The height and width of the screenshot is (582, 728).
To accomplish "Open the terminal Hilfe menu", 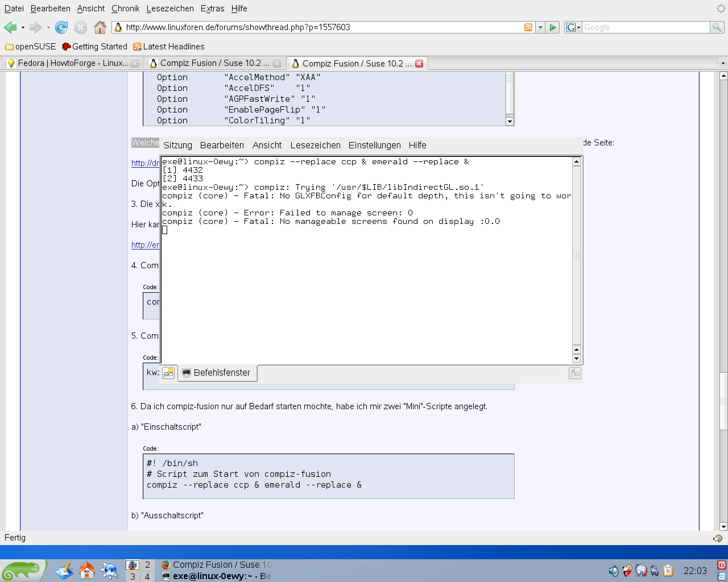I will click(417, 145).
